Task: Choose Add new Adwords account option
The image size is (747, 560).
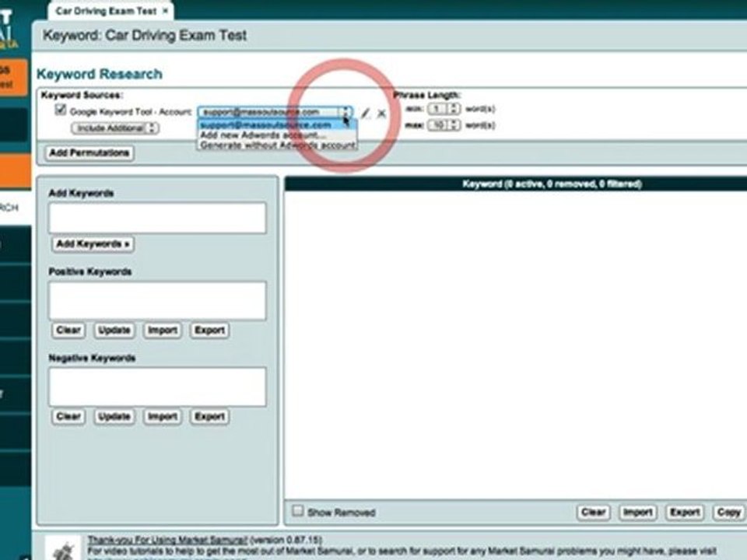Action: (x=277, y=135)
